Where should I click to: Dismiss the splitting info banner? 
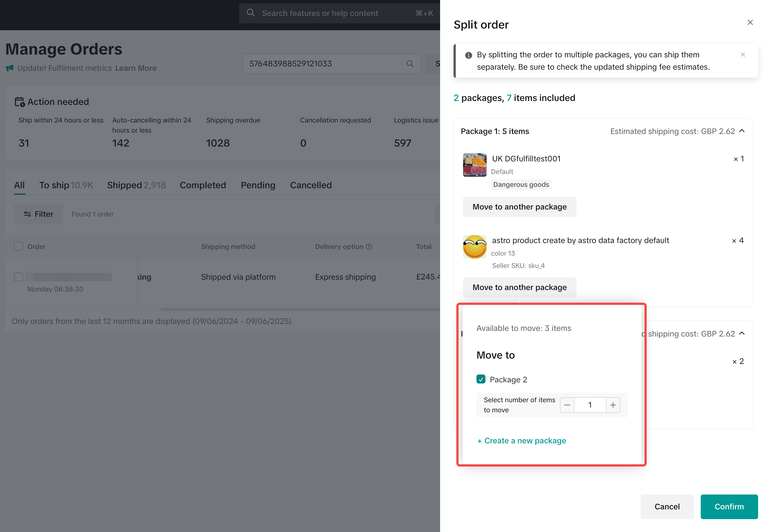pos(743,55)
